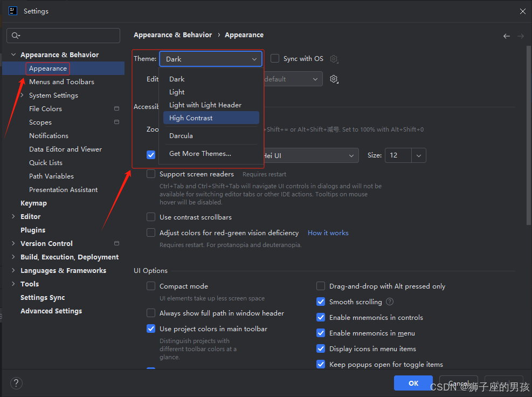The image size is (532, 397).
Task: Enable Compact mode checkbox
Action: click(151, 286)
